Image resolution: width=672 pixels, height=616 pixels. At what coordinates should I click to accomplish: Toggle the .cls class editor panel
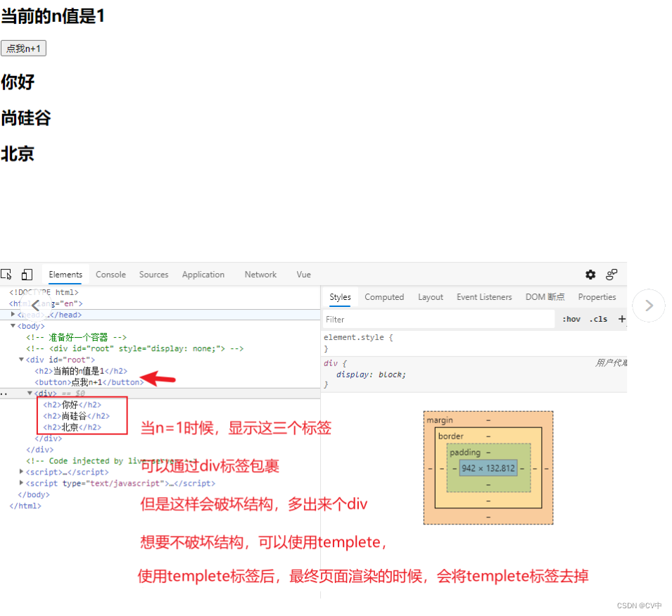tap(598, 319)
